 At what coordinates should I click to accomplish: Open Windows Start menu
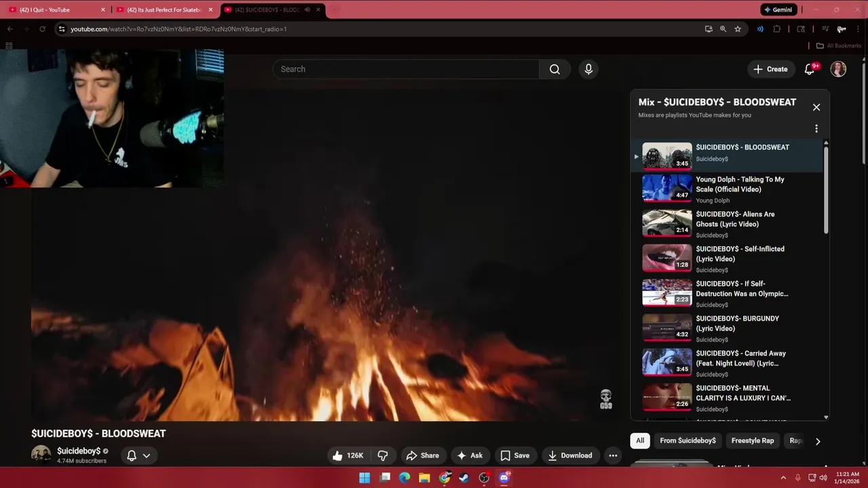pos(365,478)
